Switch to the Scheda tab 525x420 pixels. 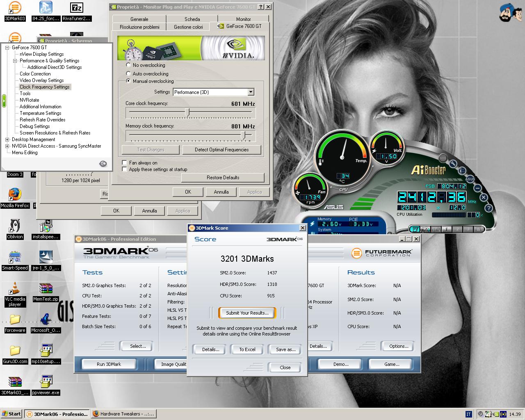(192, 19)
